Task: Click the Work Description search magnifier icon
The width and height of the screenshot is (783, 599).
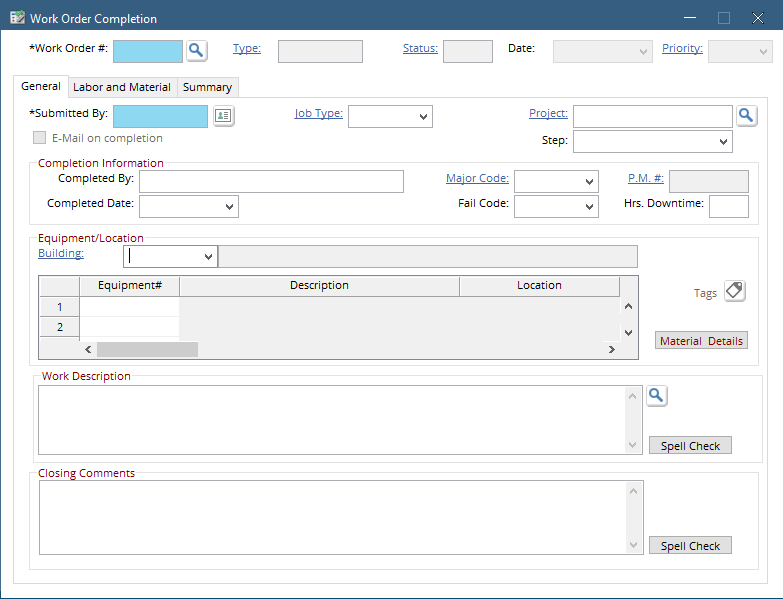Action: click(657, 396)
